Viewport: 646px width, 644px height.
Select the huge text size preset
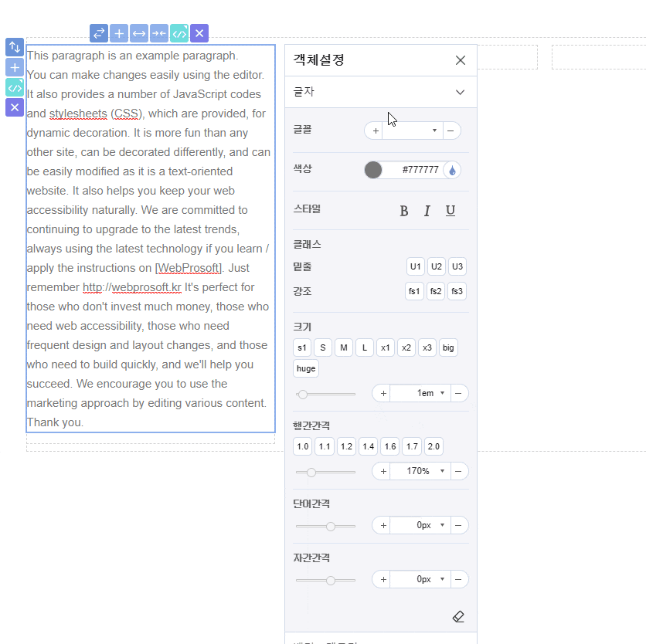pos(306,368)
